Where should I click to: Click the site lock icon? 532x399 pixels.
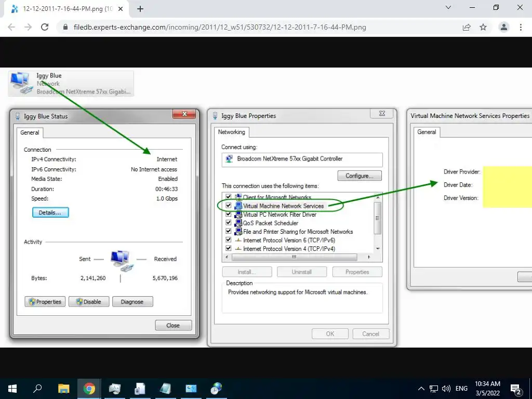pos(66,27)
